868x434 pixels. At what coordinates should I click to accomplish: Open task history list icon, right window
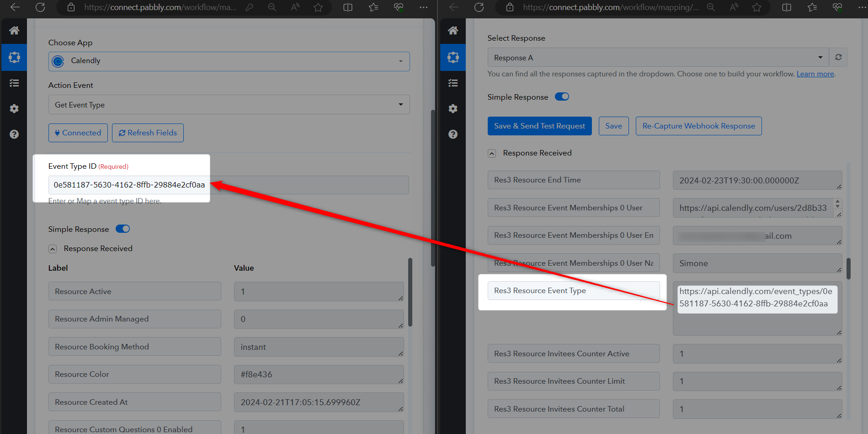(453, 83)
